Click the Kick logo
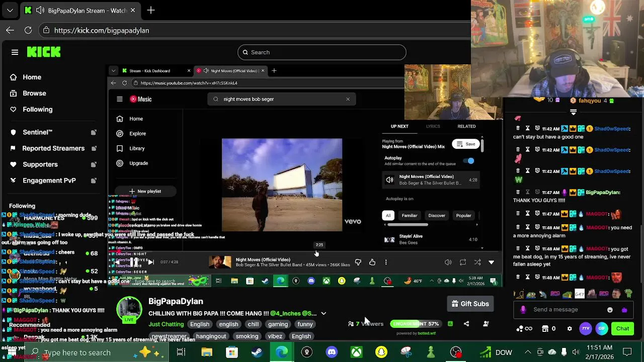This screenshot has height=362, width=644. [44, 52]
